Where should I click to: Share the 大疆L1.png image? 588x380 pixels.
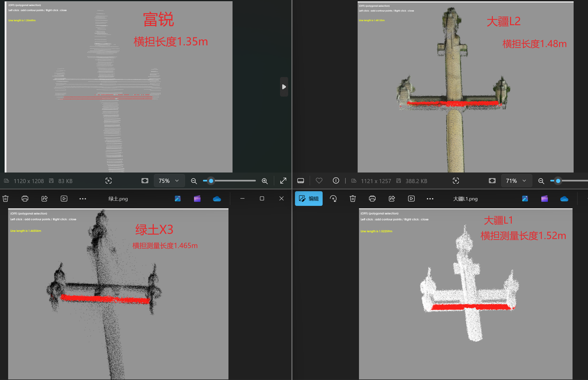click(392, 199)
